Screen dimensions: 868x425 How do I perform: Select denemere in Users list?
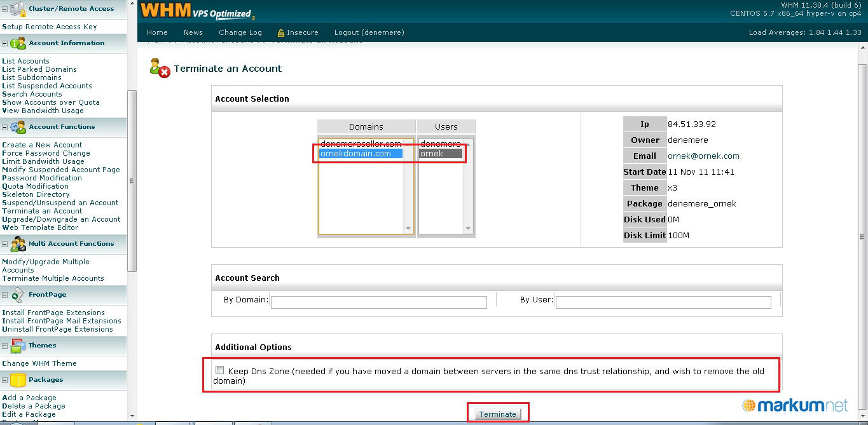(x=441, y=144)
